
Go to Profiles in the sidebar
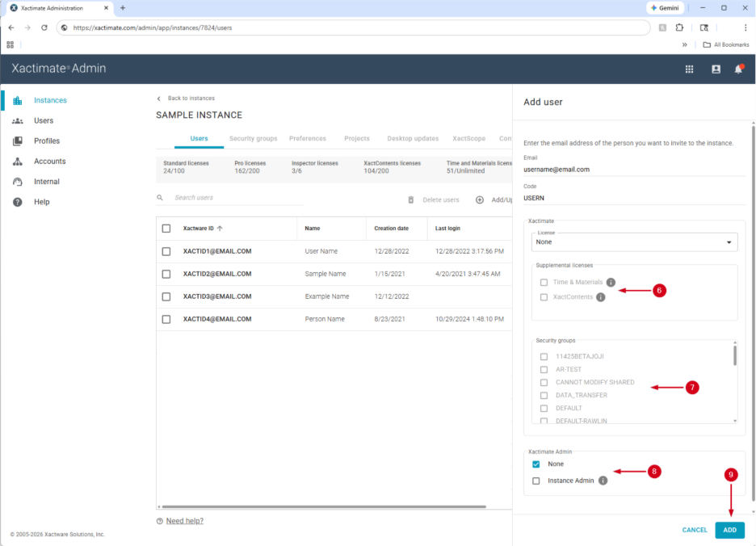[x=47, y=141]
